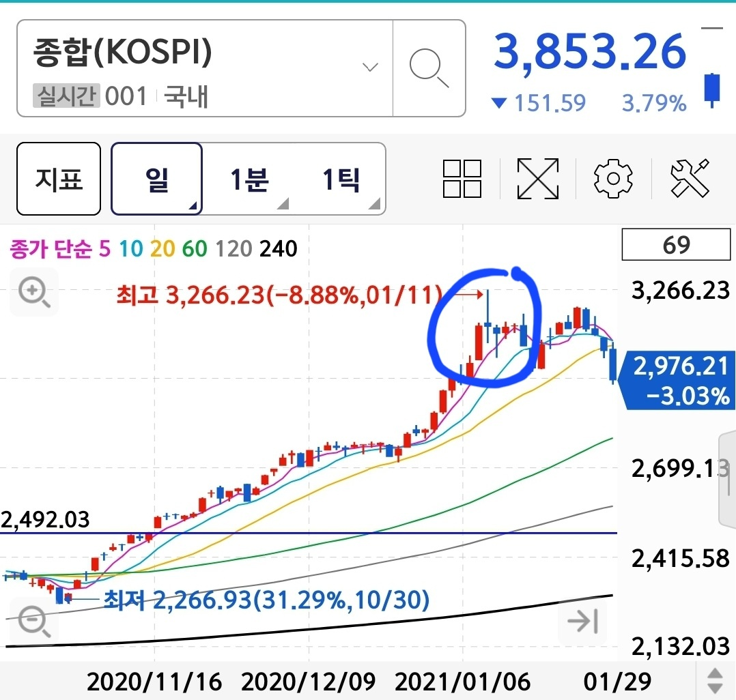The width and height of the screenshot is (736, 700).
Task: Tap the 2021/01/06 date axis label
Action: click(x=463, y=682)
